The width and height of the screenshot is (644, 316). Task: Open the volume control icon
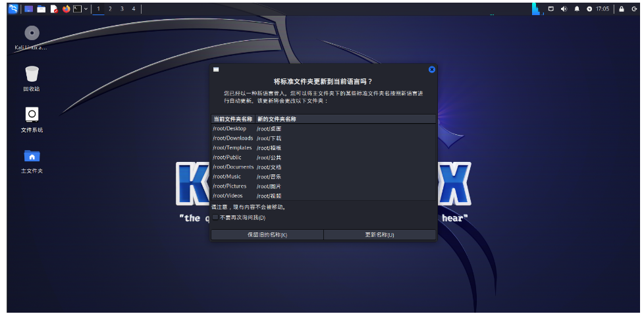(x=564, y=9)
